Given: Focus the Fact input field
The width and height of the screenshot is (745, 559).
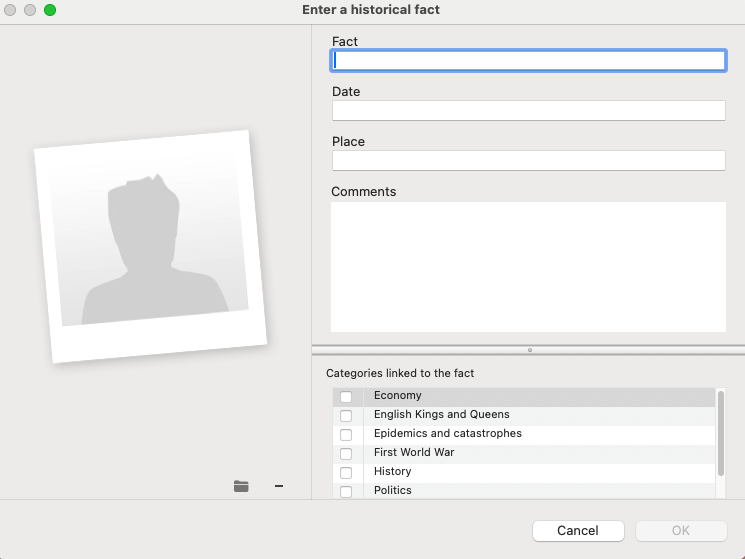Looking at the screenshot, I should pyautogui.click(x=528, y=60).
